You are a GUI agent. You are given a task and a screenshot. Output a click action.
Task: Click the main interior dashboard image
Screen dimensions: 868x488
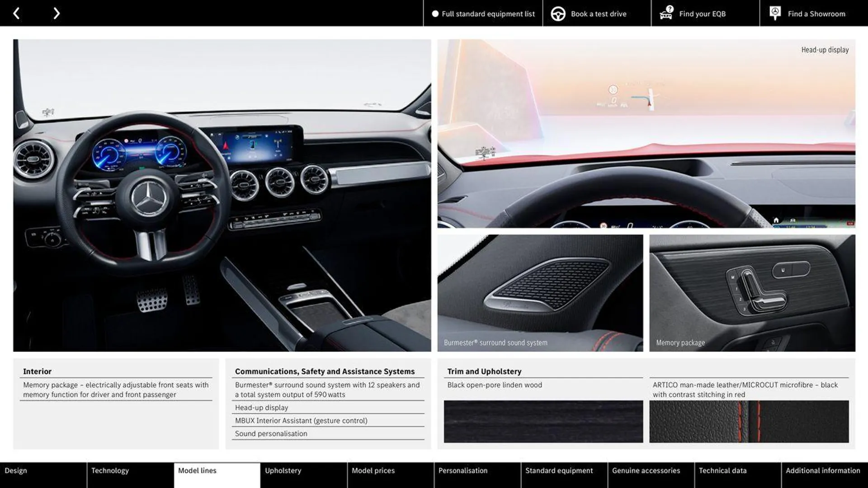[222, 195]
